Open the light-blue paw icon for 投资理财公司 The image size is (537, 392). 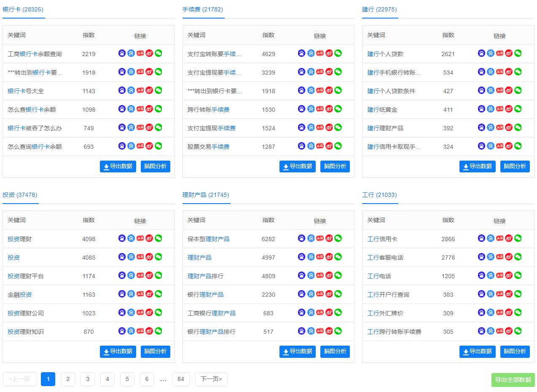(x=131, y=312)
